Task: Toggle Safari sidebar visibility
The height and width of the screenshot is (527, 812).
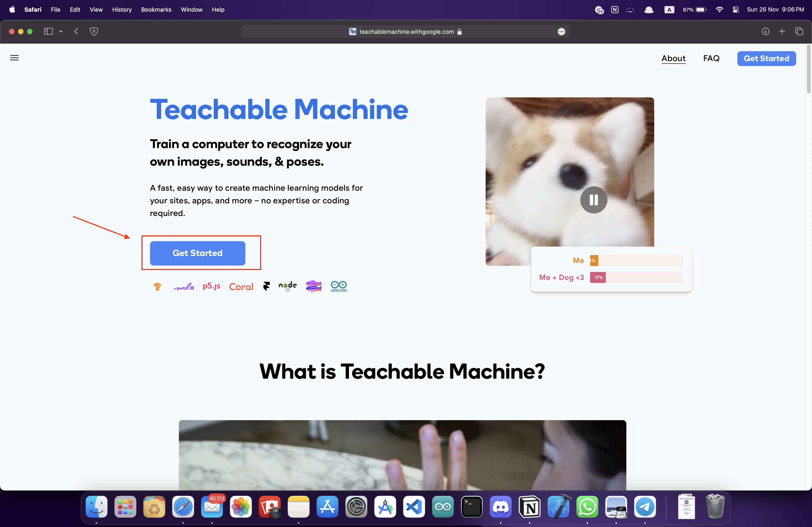Action: point(48,31)
